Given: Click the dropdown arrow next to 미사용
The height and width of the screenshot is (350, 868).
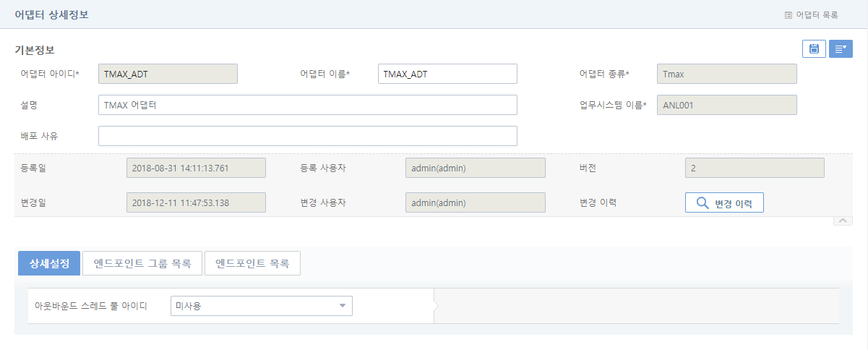Looking at the screenshot, I should tap(343, 306).
